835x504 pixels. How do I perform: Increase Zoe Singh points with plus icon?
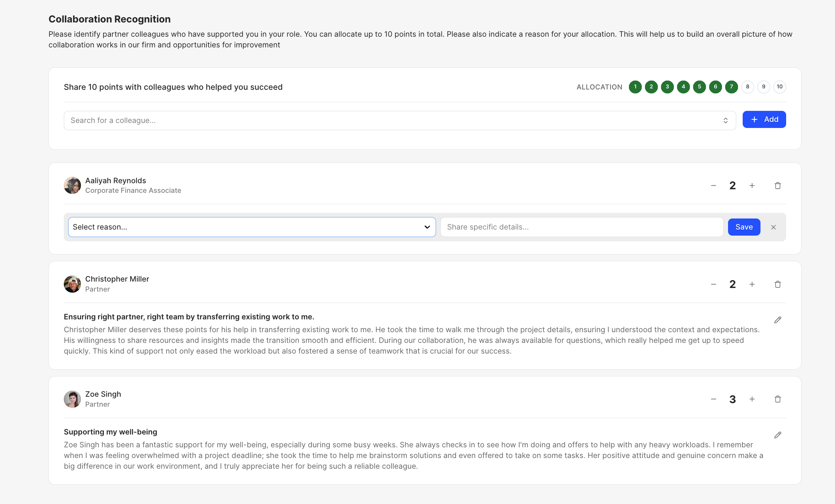tap(752, 399)
